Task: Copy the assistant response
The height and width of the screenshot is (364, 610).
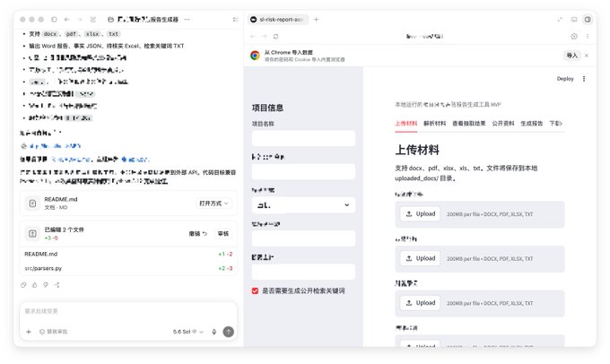Action: (x=23, y=285)
